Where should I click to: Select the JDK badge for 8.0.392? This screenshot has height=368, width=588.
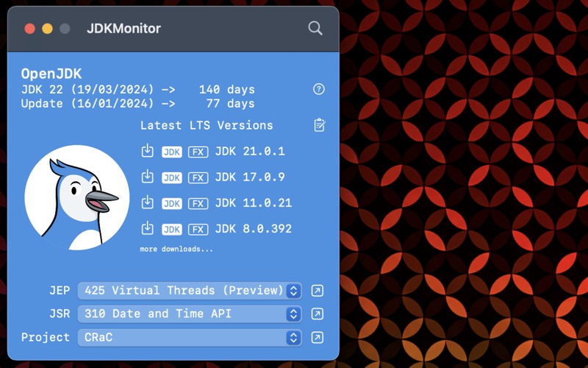(172, 229)
